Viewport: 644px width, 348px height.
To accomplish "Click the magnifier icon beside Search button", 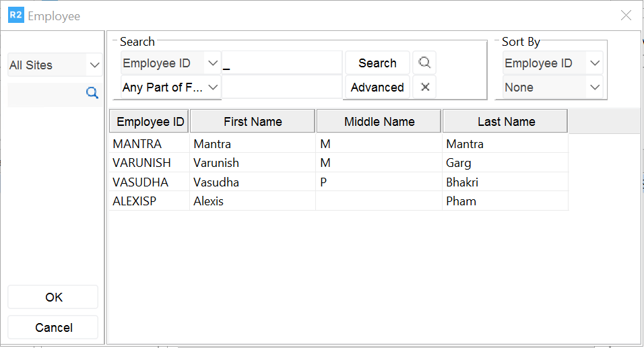I will point(424,63).
